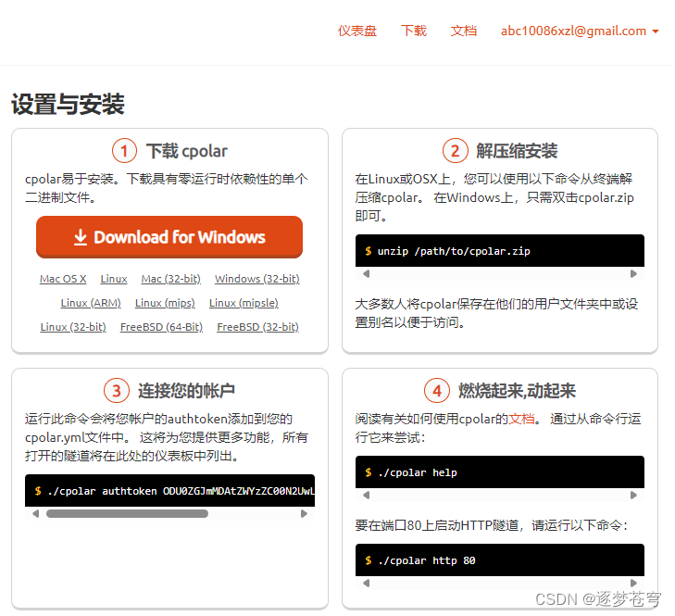Click the Mac (32-bit) download link

tap(172, 280)
